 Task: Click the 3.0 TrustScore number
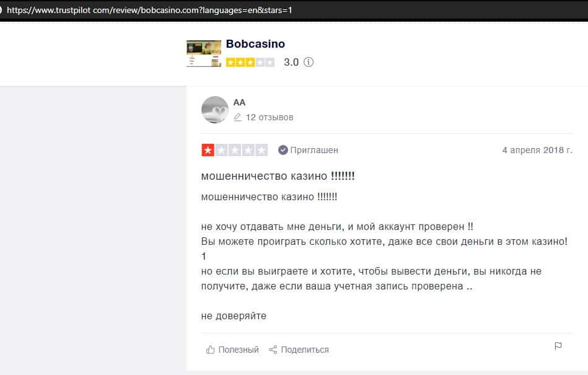tap(291, 62)
